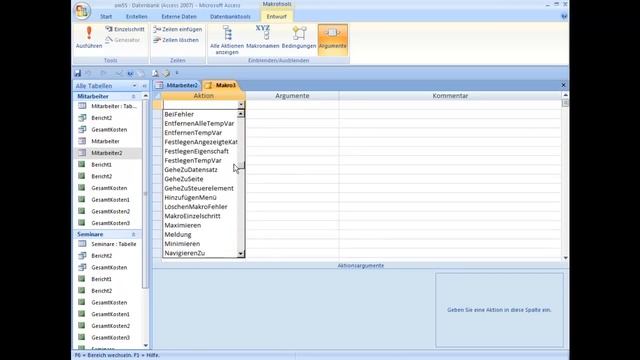Click the Argumente column header
Image resolution: width=640 pixels, height=360 pixels.
click(x=292, y=96)
